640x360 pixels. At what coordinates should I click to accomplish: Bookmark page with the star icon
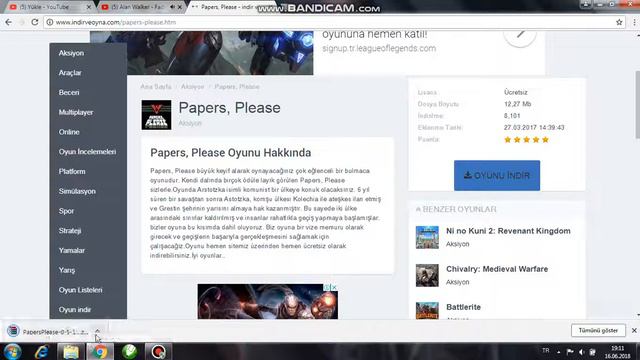coord(619,22)
